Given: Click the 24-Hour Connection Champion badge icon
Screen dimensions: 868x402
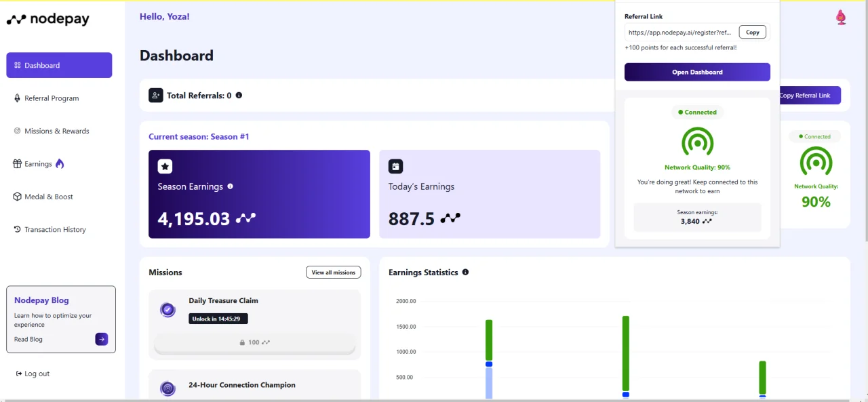Looking at the screenshot, I should 167,388.
